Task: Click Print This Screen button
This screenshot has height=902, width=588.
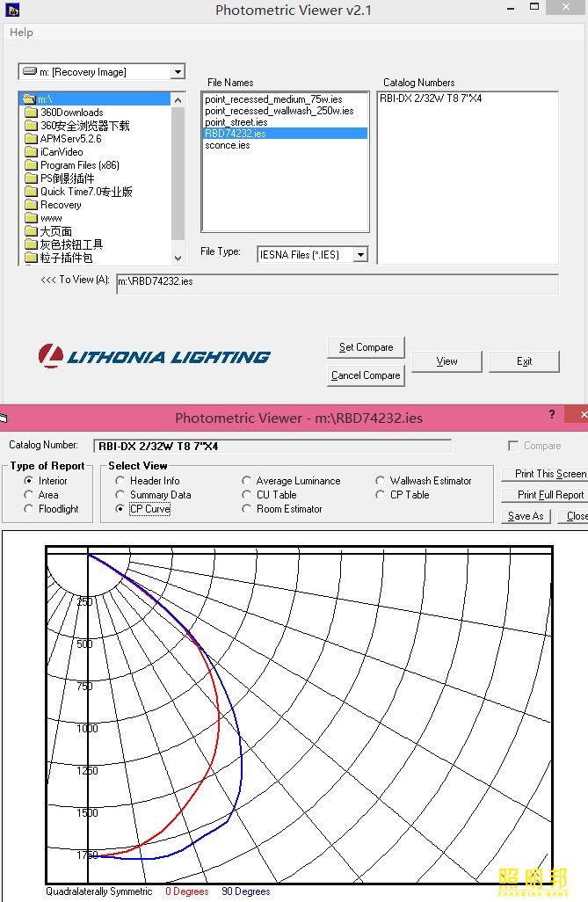Action: pyautogui.click(x=544, y=474)
